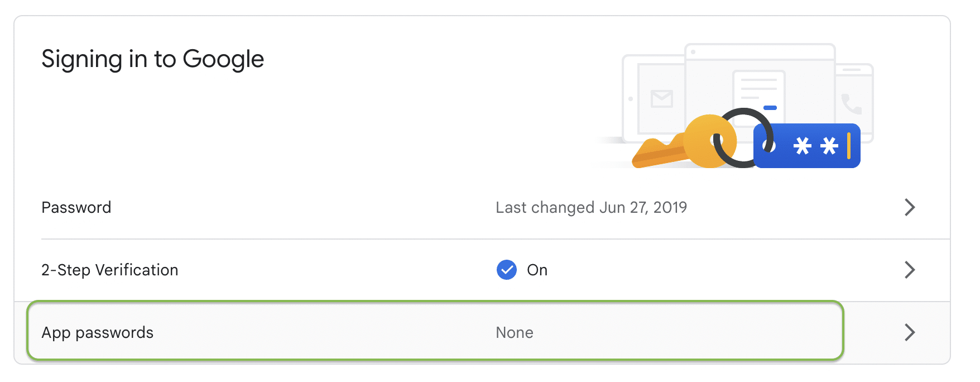Click the yellow cursor bar in the password graphic
980x382 pixels.
coord(849,146)
